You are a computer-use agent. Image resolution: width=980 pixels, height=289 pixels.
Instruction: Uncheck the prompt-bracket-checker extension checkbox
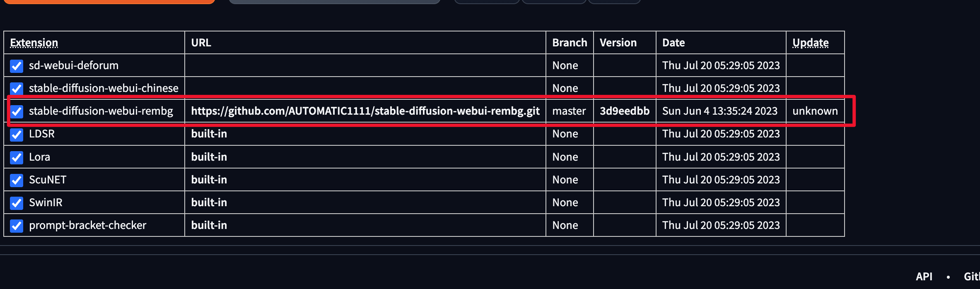pos(17,226)
